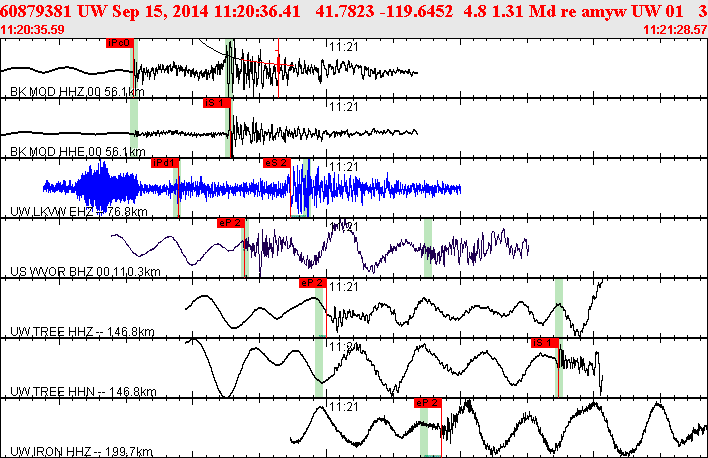Click the US WVOR BHZ channel label
This screenshot has width=708, height=458.
point(85,271)
